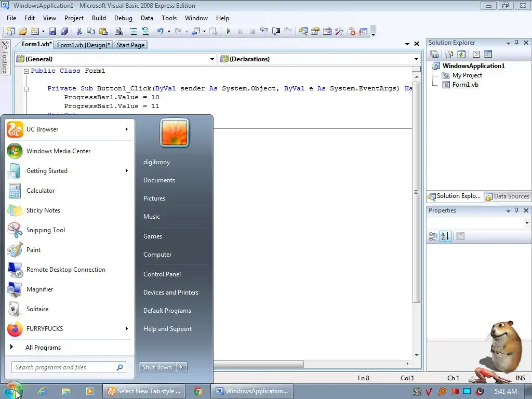Start debugging with the green play icon
This screenshot has width=532, height=399.
click(229, 31)
